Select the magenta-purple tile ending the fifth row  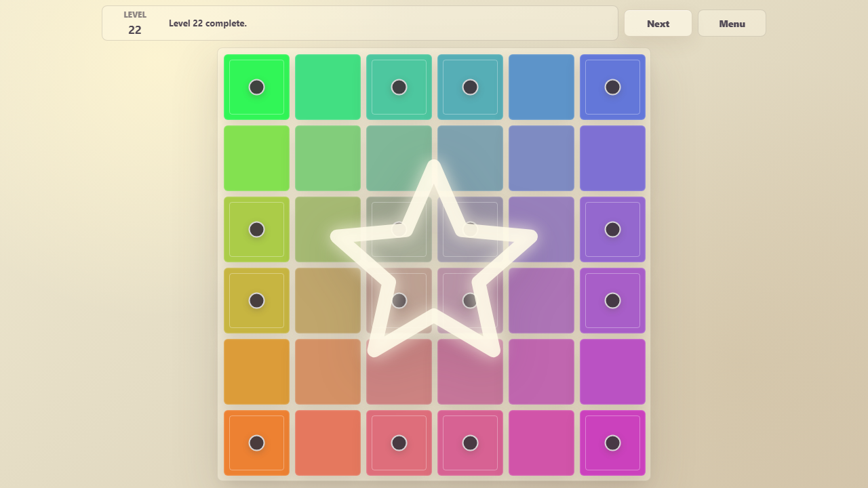[x=612, y=371]
